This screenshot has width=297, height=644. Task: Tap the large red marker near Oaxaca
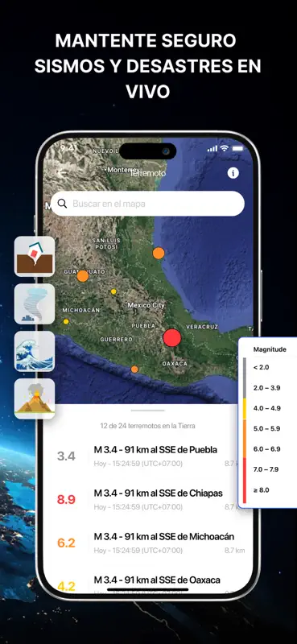click(x=172, y=337)
